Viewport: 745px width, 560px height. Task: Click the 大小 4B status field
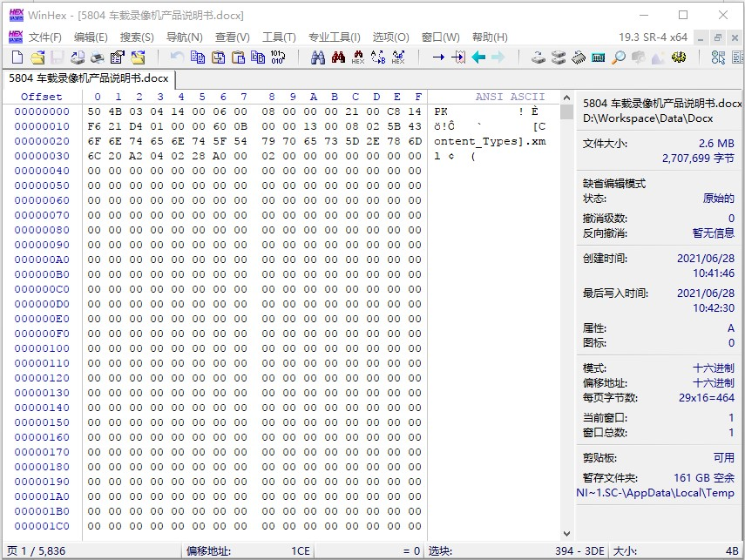[x=675, y=551]
